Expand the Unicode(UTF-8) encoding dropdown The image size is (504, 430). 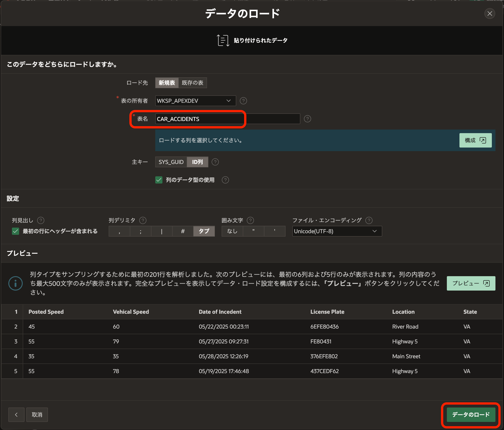(x=337, y=231)
